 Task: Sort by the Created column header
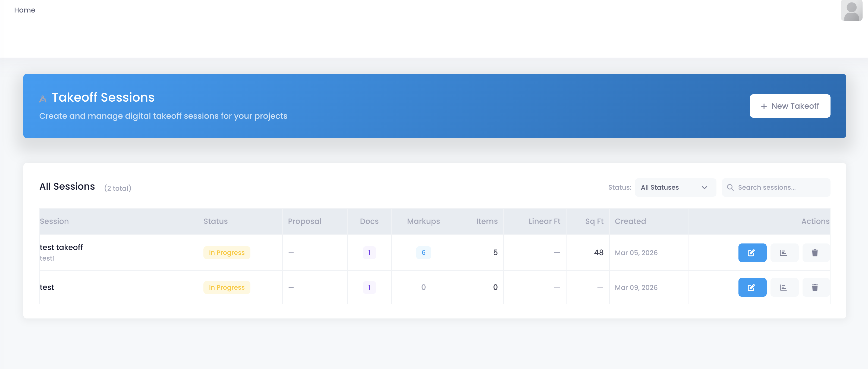pos(630,221)
